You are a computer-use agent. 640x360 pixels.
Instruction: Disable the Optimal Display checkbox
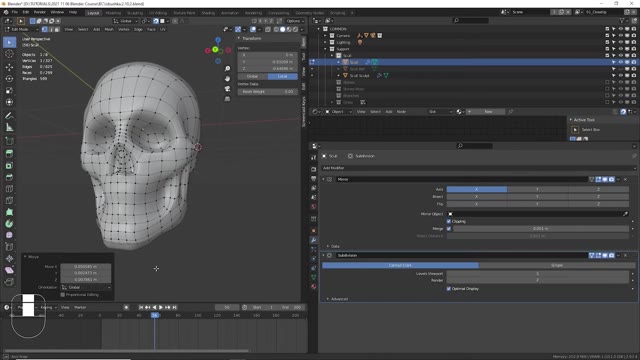(449, 289)
